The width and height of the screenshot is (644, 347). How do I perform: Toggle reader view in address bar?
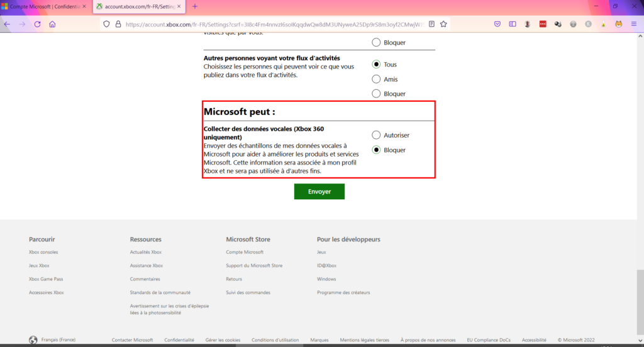tap(431, 25)
